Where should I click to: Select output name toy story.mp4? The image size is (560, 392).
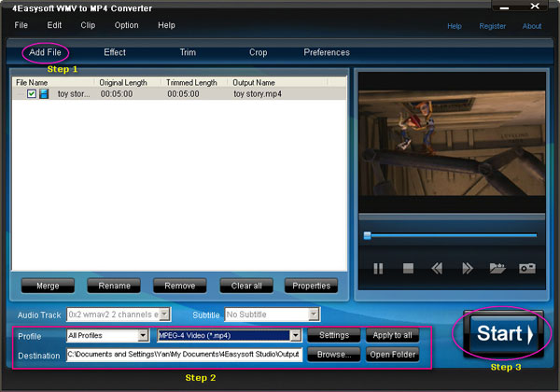[258, 94]
